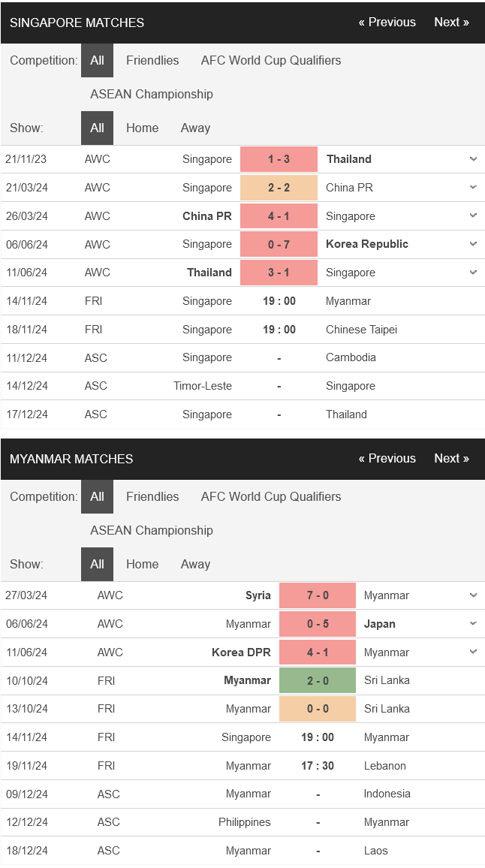Show only Home matches for Myanmar
The image size is (485, 868).
pos(143,564)
